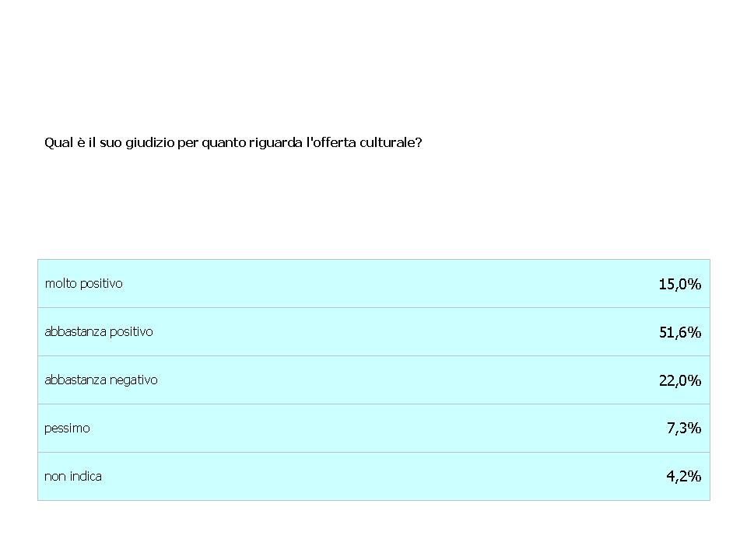The width and height of the screenshot is (747, 560).
Task: Click the 15,0% value
Action: point(680,285)
